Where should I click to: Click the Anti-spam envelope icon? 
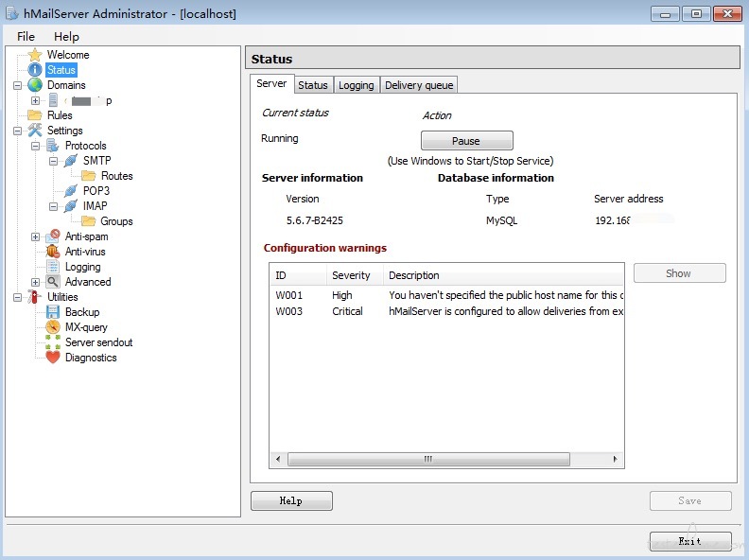(x=53, y=236)
